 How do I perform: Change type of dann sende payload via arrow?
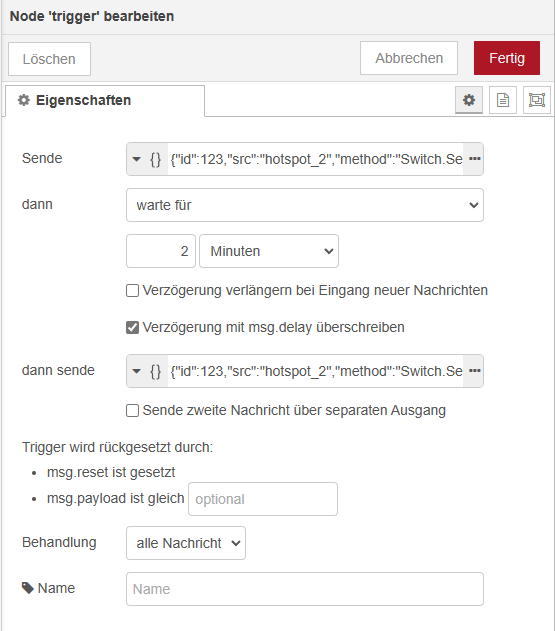[x=137, y=371]
